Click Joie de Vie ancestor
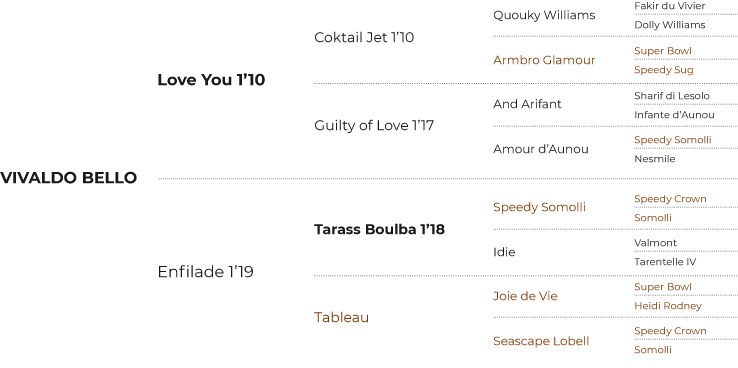The image size is (738, 368). pos(525,296)
